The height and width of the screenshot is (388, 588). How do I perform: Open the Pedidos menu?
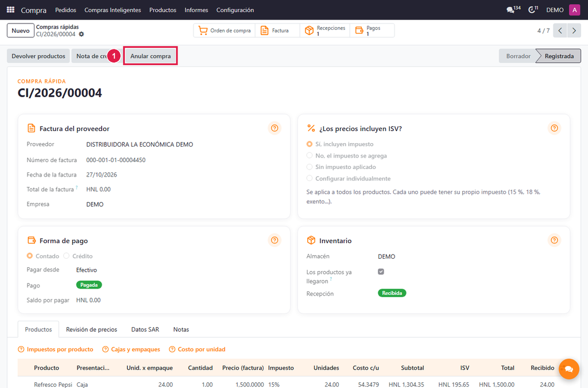65,10
